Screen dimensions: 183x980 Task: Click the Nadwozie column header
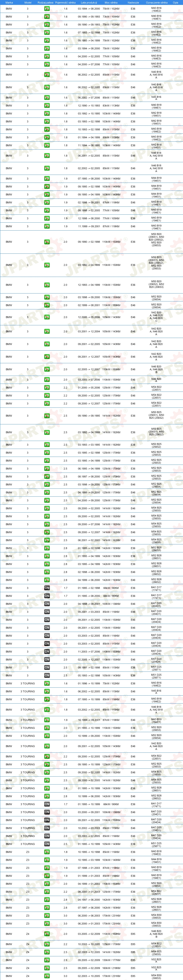click(x=133, y=2)
